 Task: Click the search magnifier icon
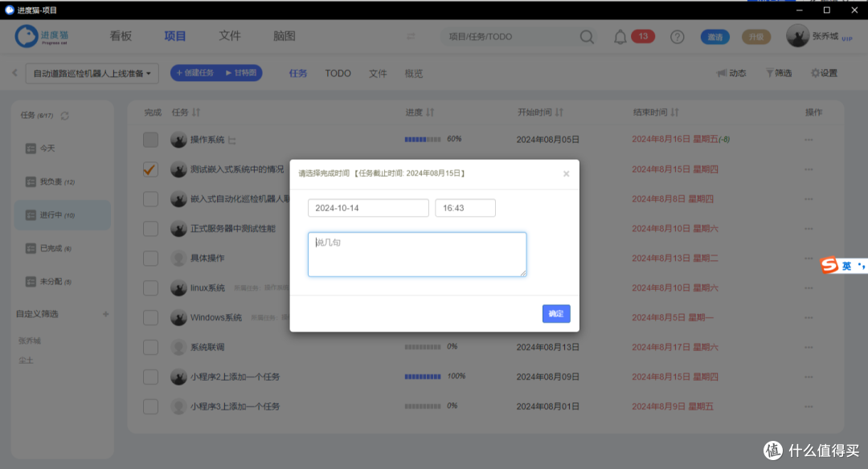(587, 37)
